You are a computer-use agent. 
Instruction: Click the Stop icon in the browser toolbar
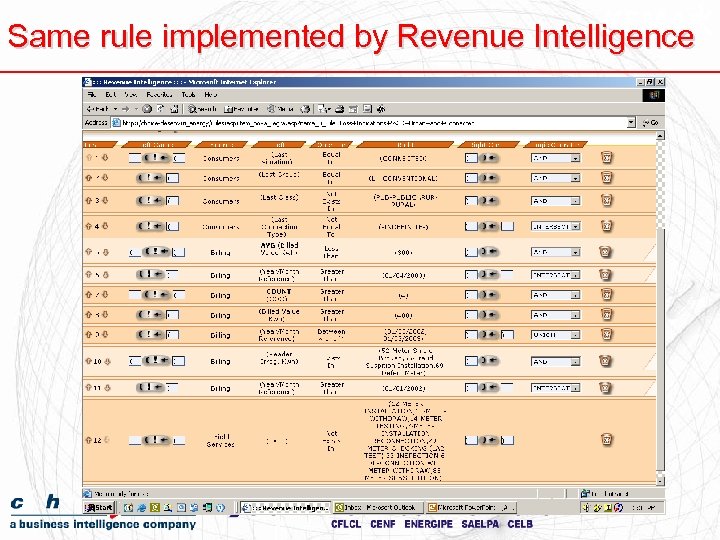147,109
